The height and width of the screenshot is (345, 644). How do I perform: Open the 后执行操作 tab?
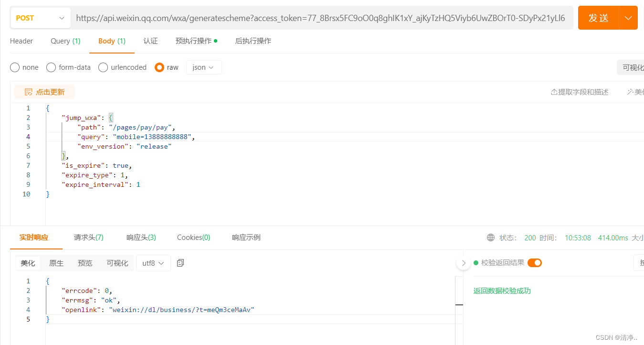pos(253,41)
